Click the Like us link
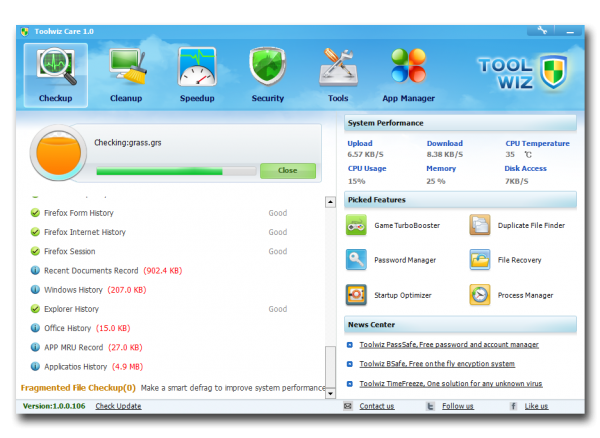 (536, 406)
